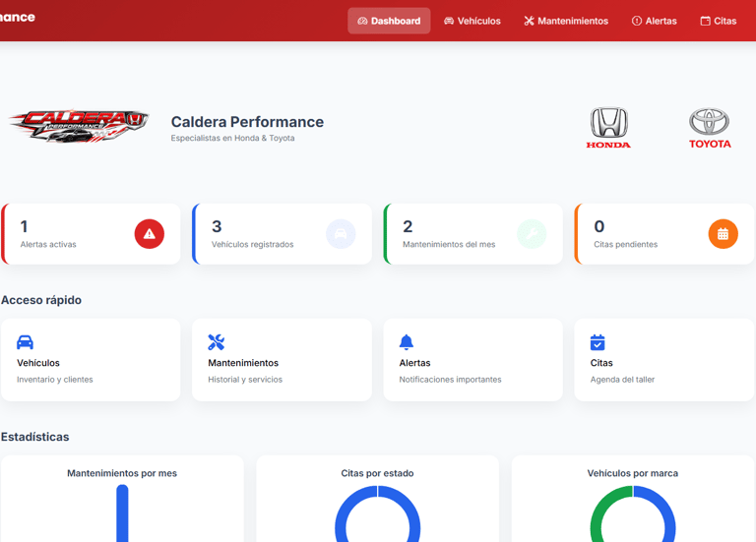Open the Alertas activas stat card
Image resolution: width=756 pixels, height=542 pixels.
pos(91,234)
